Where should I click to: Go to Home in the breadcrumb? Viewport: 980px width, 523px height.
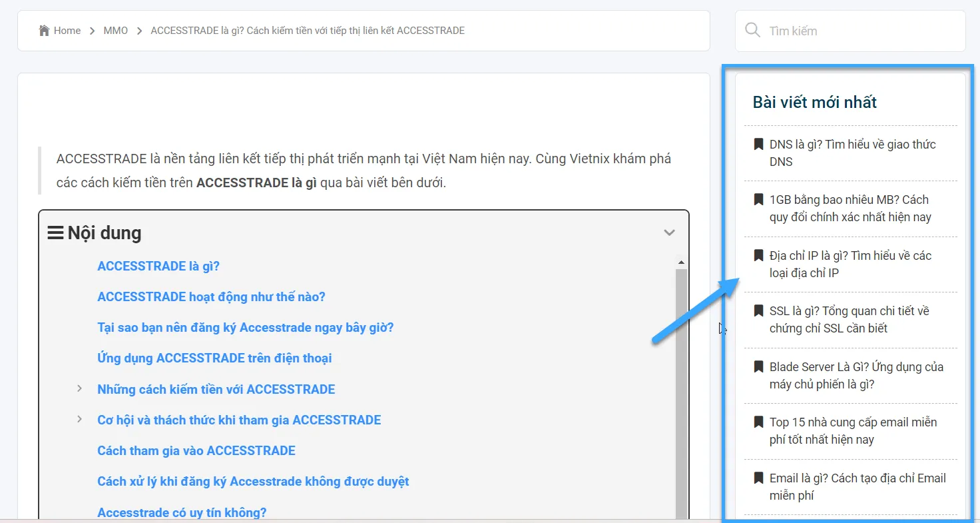[67, 31]
